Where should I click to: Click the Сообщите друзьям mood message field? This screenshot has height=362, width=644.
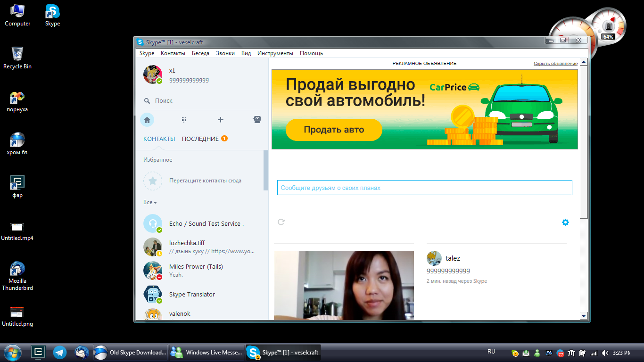point(425,188)
